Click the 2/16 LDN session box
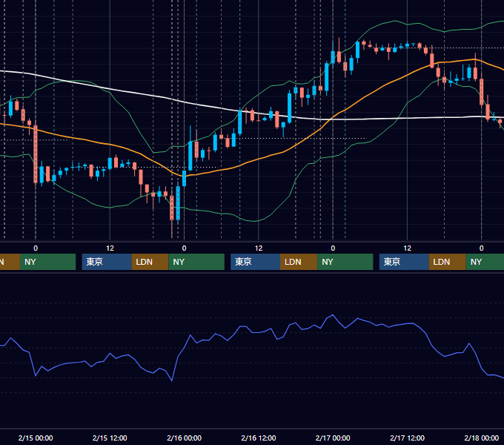 pos(299,262)
